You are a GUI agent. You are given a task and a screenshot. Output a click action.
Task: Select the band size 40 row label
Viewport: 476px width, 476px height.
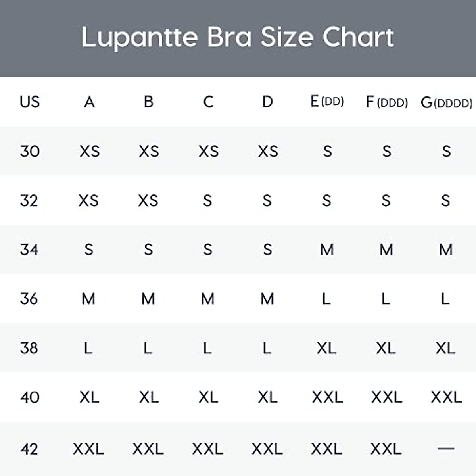(30, 397)
